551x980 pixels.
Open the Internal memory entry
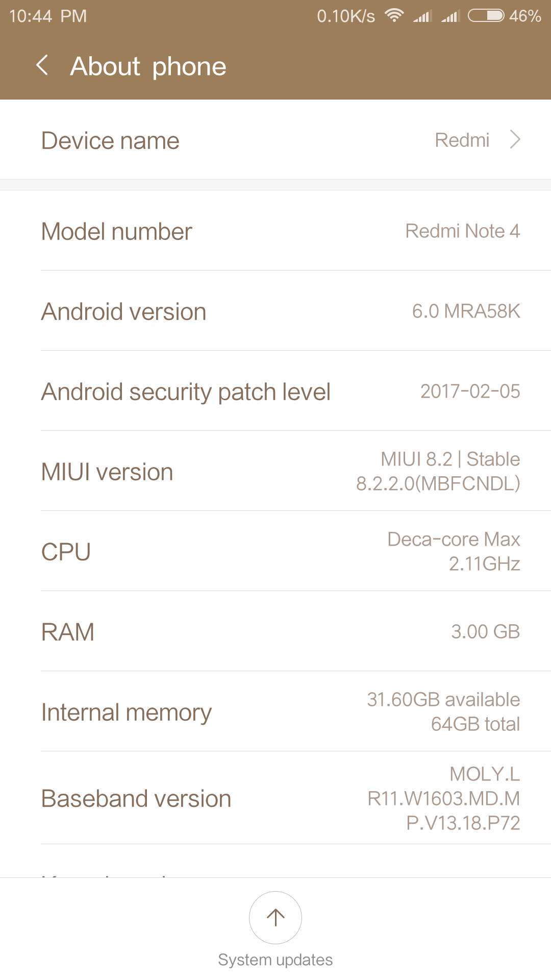(275, 712)
